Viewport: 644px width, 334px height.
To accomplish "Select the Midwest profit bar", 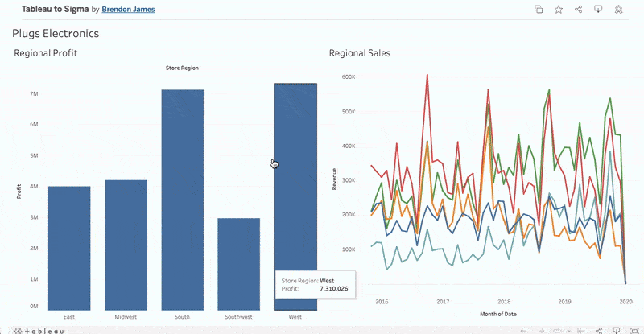I will click(126, 245).
